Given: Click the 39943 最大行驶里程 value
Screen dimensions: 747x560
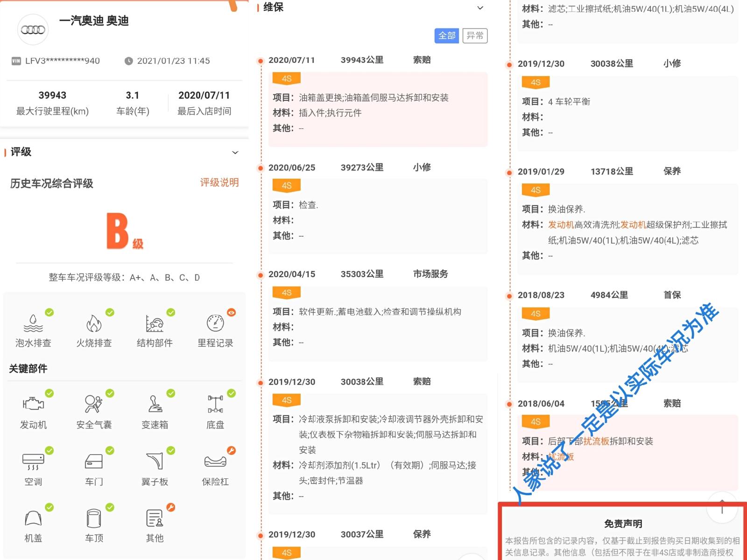Looking at the screenshot, I should 52,95.
